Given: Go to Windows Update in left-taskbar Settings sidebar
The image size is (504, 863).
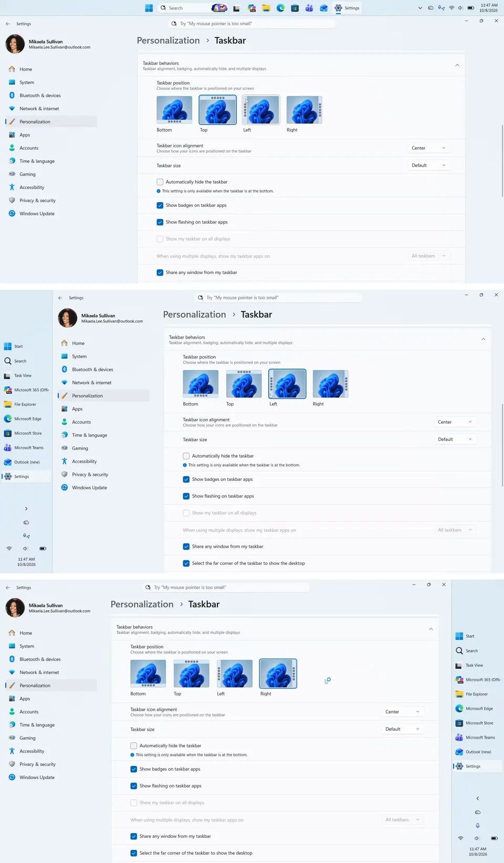Looking at the screenshot, I should click(103, 488).
